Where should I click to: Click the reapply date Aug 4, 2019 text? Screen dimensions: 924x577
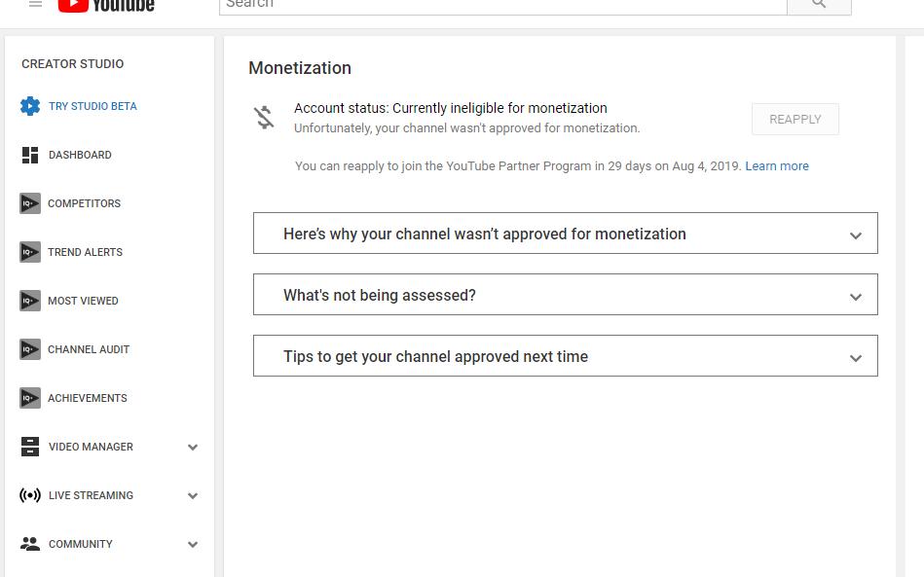tap(705, 166)
